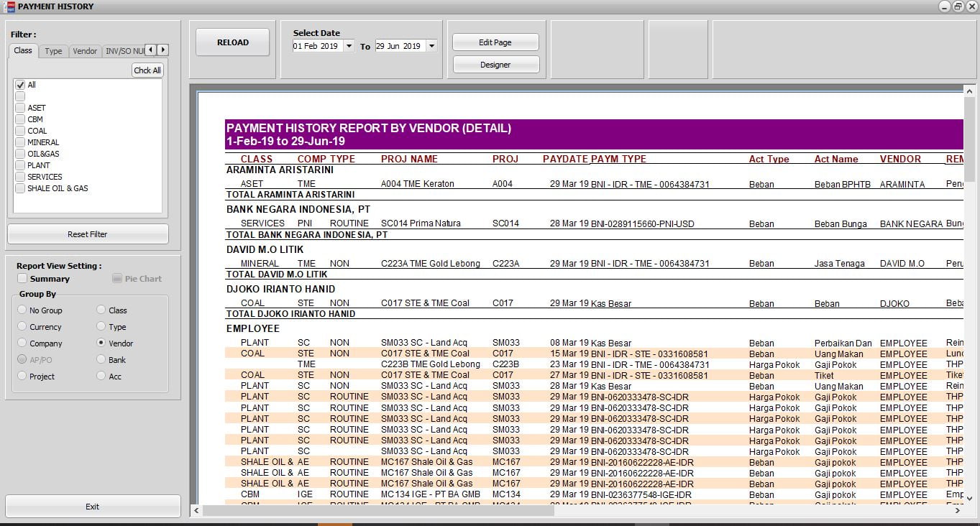Click the VENDOR column header
Screen dimensions: 980x526
[x=900, y=159]
